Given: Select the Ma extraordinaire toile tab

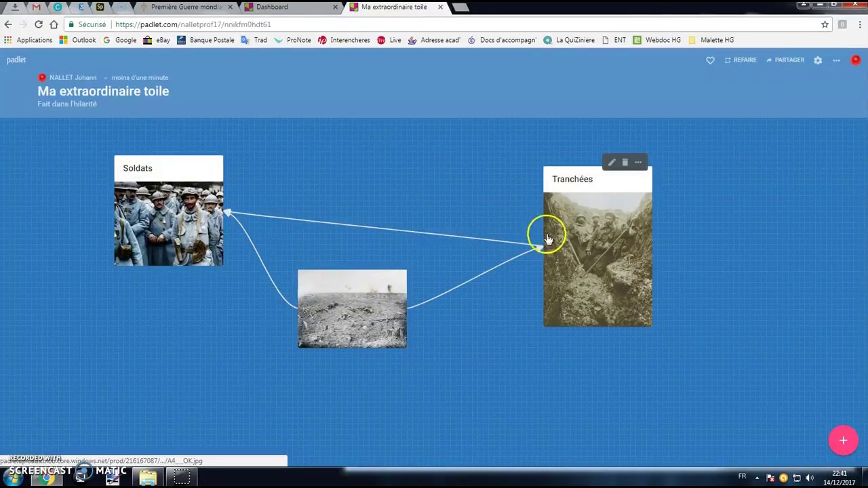Looking at the screenshot, I should (395, 7).
